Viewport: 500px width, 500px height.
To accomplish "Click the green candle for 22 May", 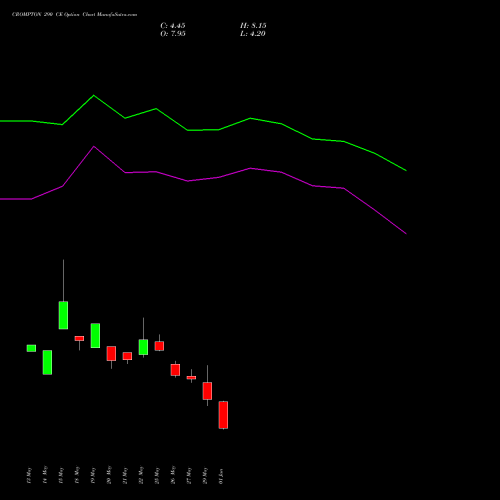I will 143,347.
